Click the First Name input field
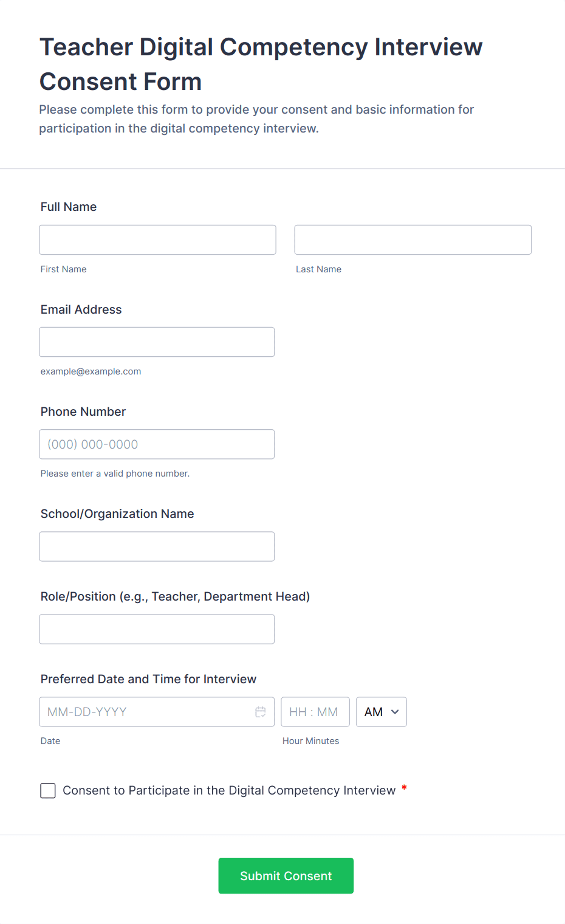Viewport: 565px width, 924px height. pyautogui.click(x=157, y=240)
